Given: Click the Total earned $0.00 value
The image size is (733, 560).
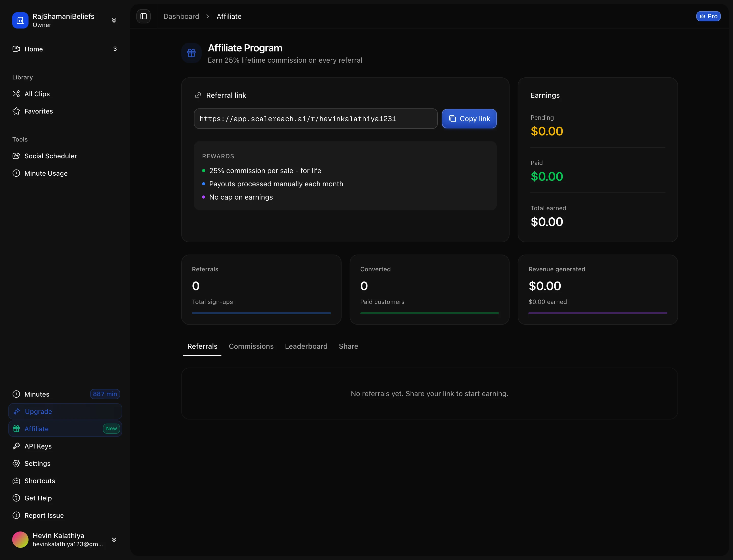Looking at the screenshot, I should tap(547, 222).
